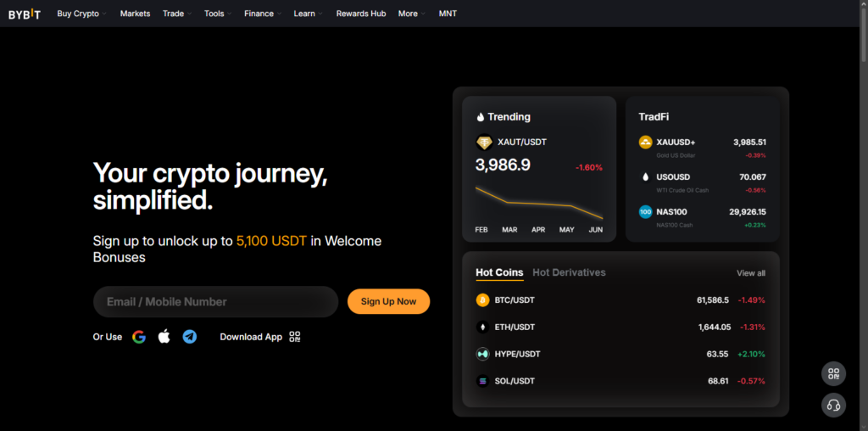Click the 68.61 SOL price
The height and width of the screenshot is (431, 868).
[x=719, y=381]
